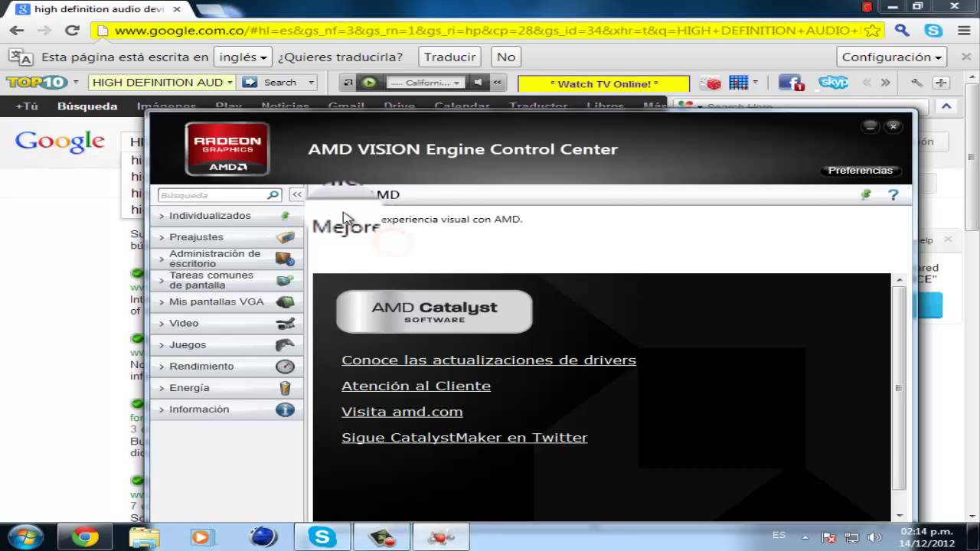This screenshot has width=980, height=551.
Task: Click the Radeon Graphics AMD logo
Action: click(227, 148)
